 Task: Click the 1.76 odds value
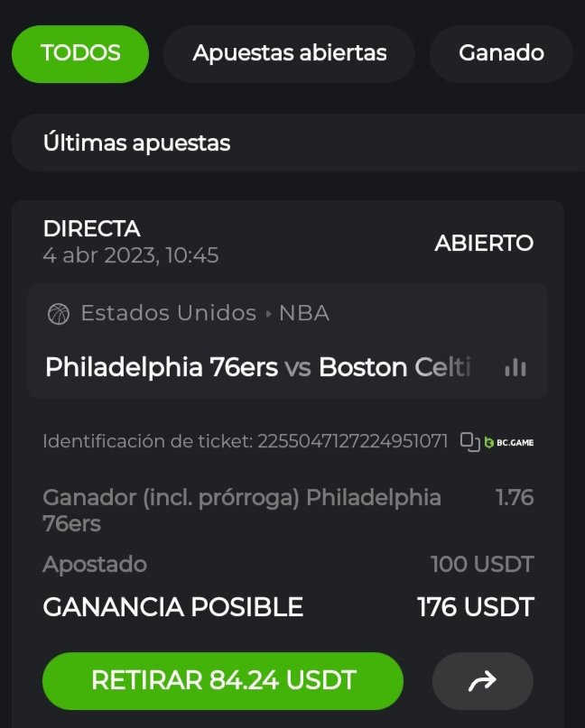515,498
